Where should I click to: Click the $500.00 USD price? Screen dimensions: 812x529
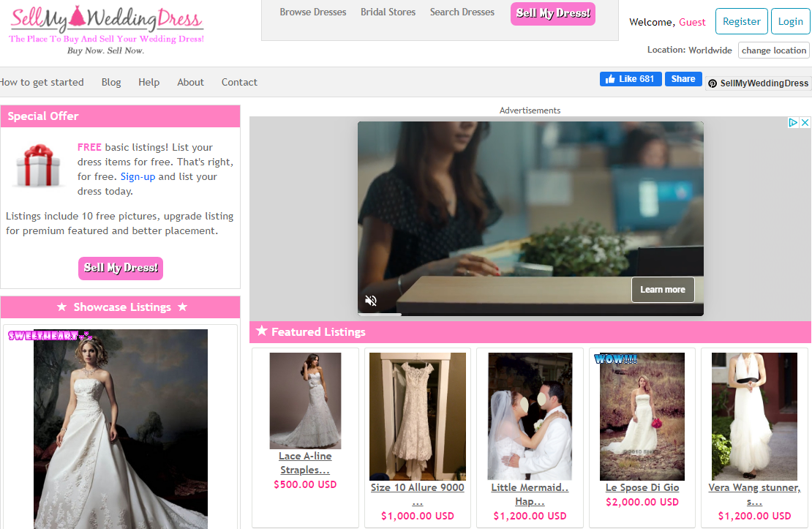click(x=305, y=484)
